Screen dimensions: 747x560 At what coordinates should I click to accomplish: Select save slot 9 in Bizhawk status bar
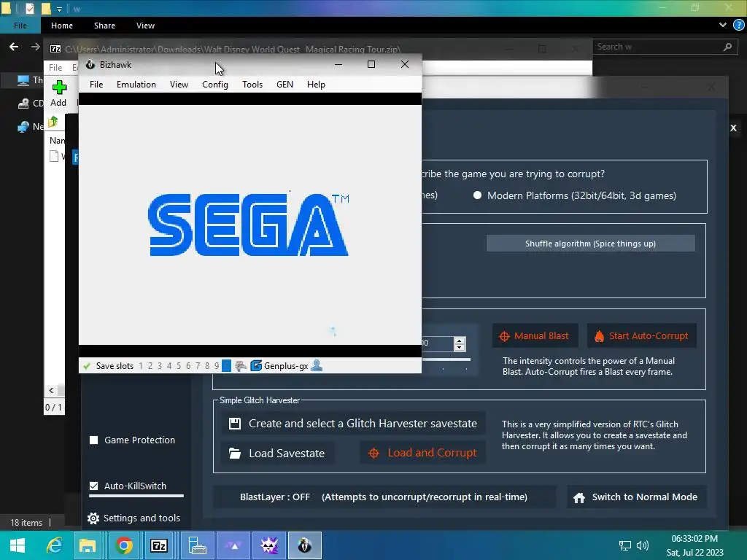coord(216,366)
